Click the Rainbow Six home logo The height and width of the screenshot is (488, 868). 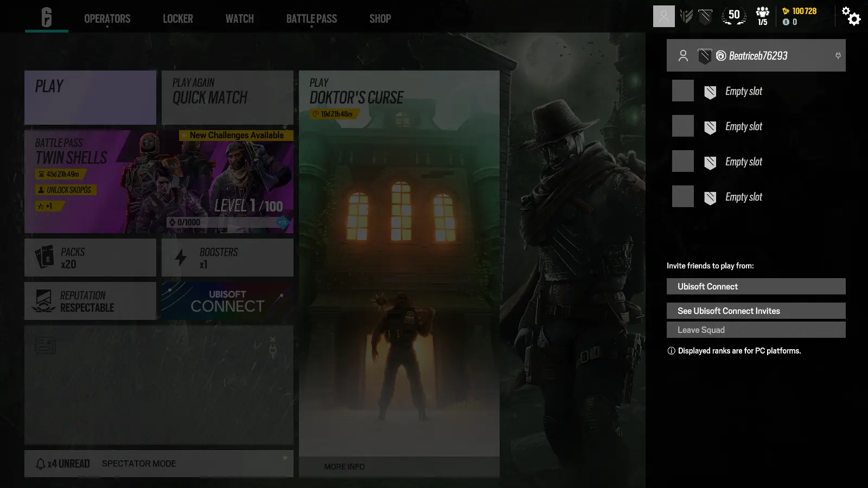(47, 17)
